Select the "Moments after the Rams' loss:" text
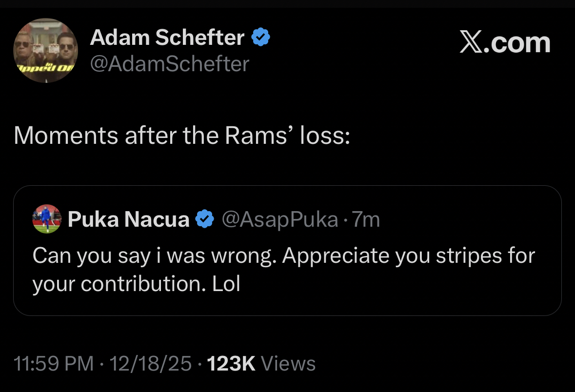Viewport: 575px width, 392px height. (181, 136)
